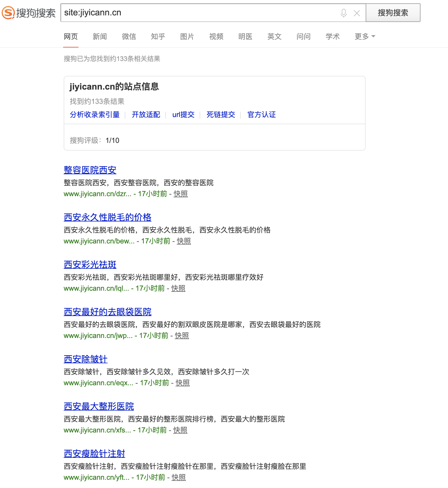
Task: Switch to the 视频 tab
Action: click(x=216, y=37)
